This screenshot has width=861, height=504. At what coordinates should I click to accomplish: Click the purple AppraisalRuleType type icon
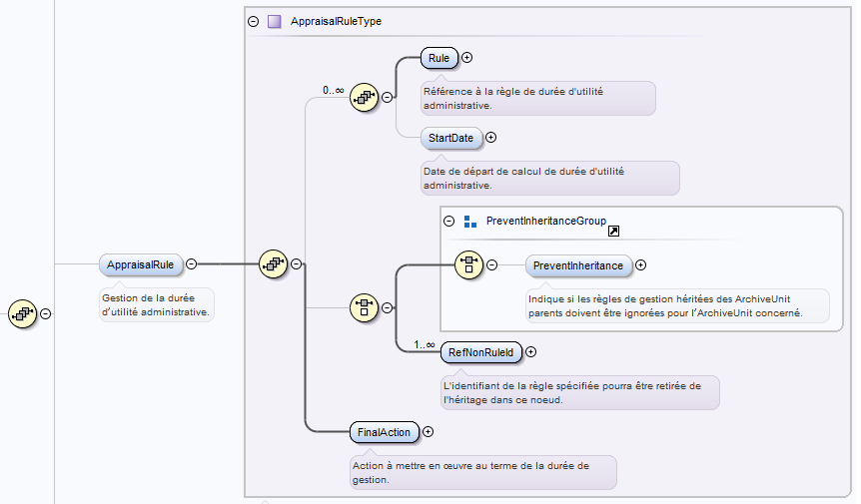click(x=275, y=21)
